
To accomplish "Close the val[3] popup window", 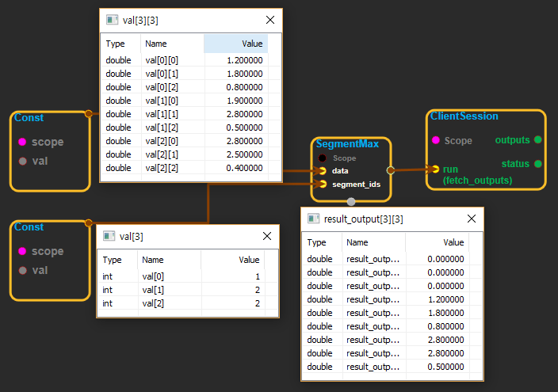I will 266,236.
